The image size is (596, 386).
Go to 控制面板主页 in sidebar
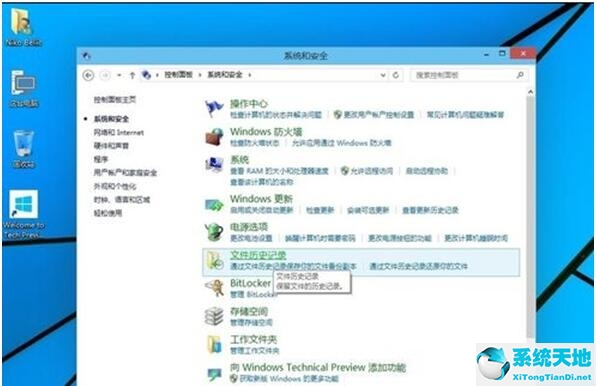(115, 100)
